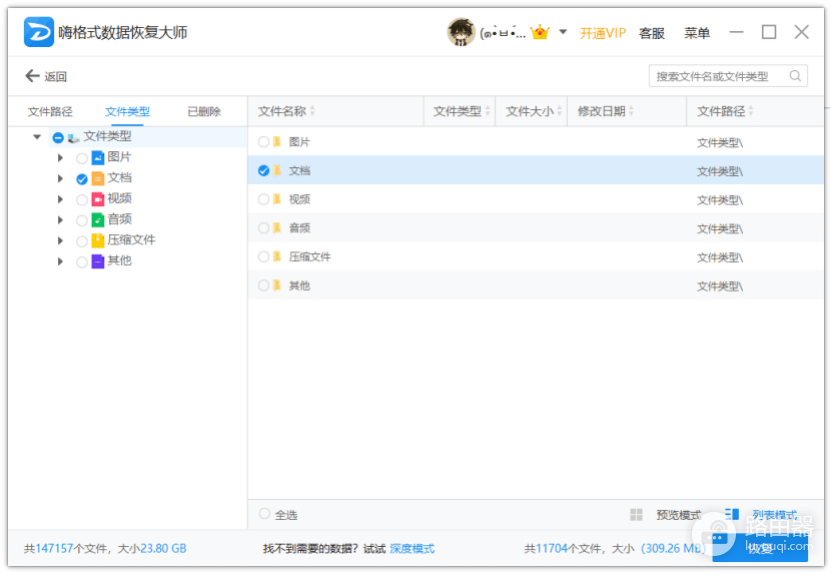Select the 压缩文件 row checkbox in file list
The height and width of the screenshot is (574, 832).
(x=264, y=256)
